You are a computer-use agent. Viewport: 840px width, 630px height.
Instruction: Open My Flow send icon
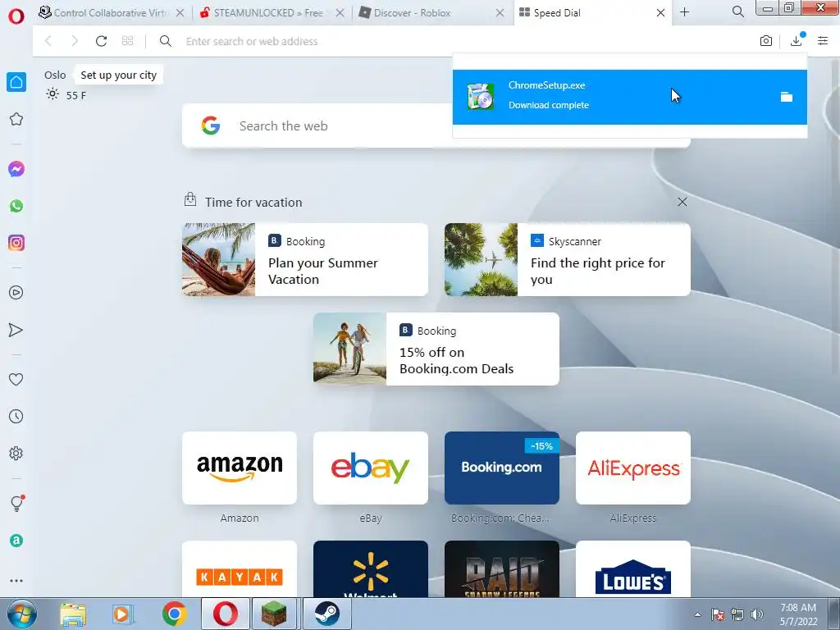click(16, 330)
